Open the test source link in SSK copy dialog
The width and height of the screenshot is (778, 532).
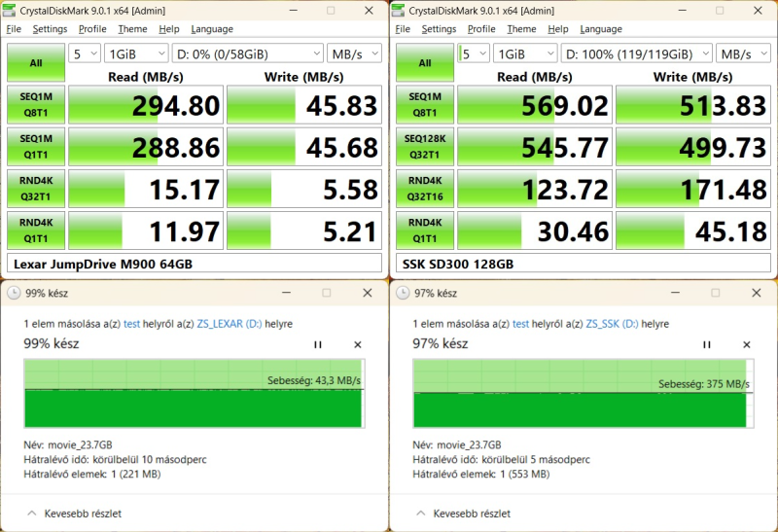coord(520,324)
